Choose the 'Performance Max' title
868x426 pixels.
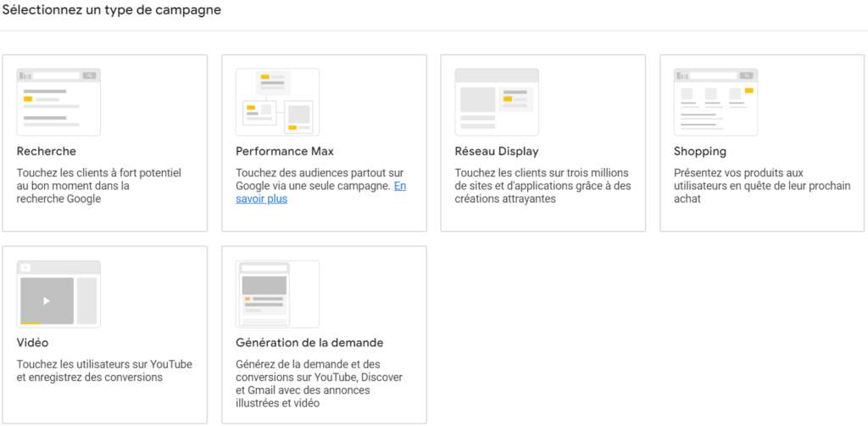coord(285,151)
